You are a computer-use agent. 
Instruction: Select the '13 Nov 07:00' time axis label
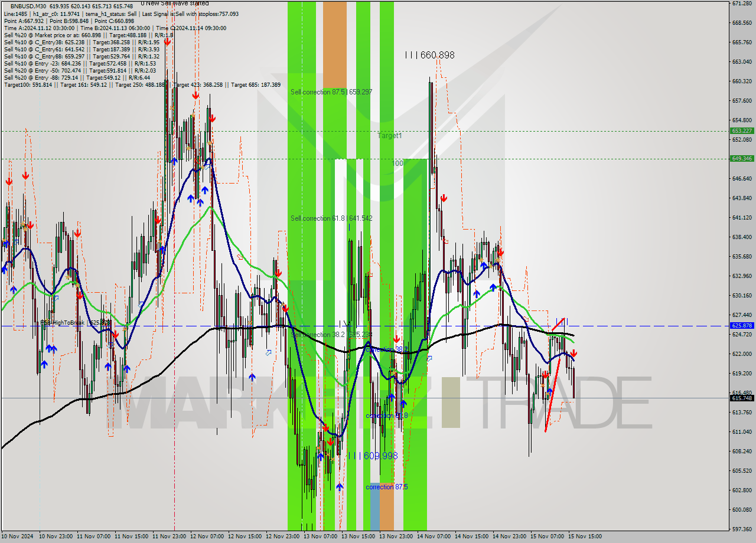coord(320,537)
